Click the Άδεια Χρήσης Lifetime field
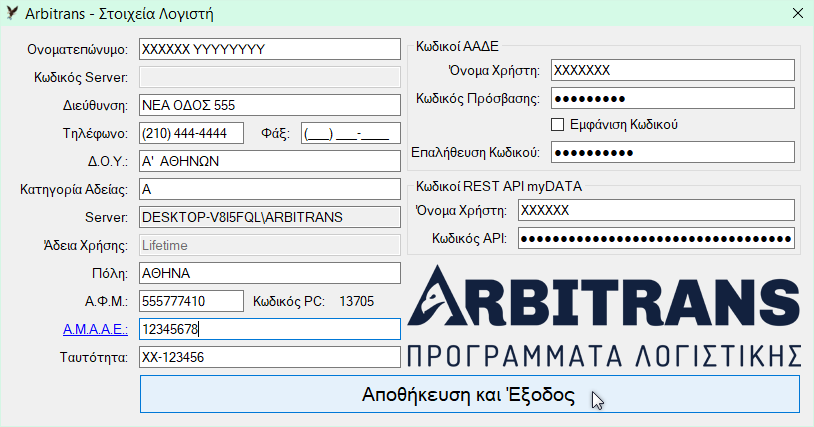This screenshot has height=427, width=814. click(269, 245)
